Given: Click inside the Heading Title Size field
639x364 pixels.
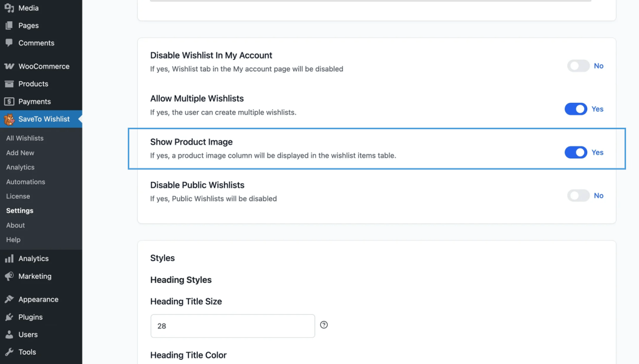Looking at the screenshot, I should pos(232,325).
